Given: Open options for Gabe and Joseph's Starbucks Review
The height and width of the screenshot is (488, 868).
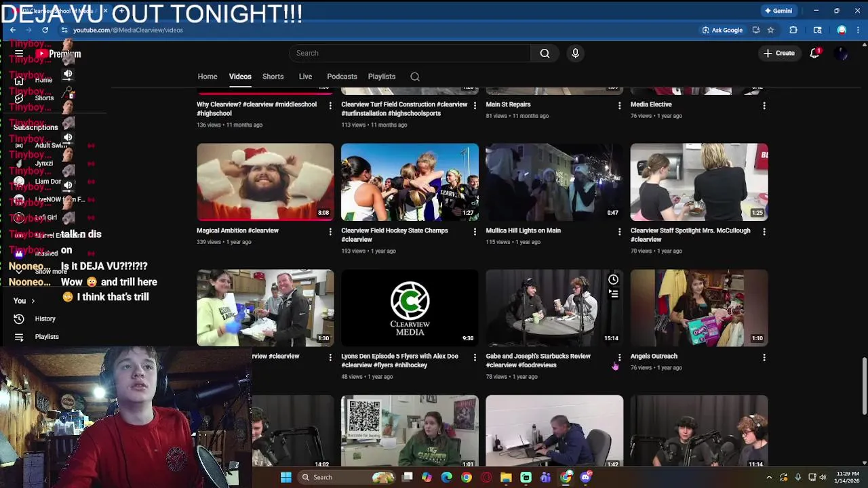Looking at the screenshot, I should pos(619,357).
